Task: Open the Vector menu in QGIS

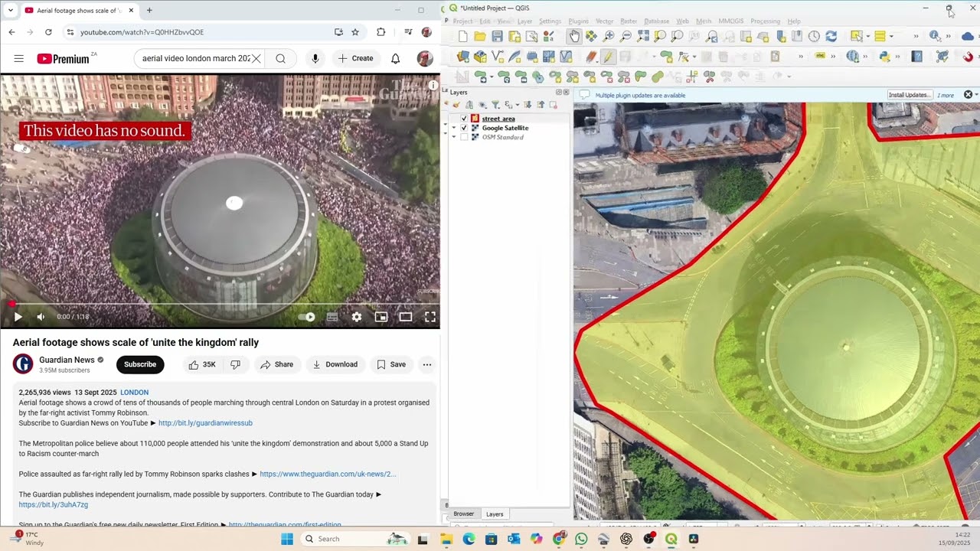Action: point(604,21)
